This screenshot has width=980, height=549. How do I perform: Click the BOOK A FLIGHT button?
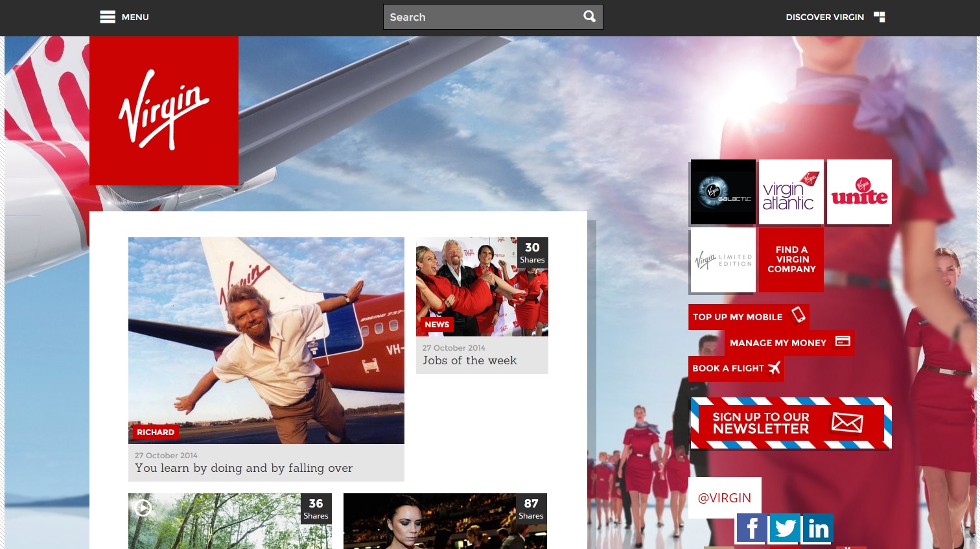[x=736, y=368]
